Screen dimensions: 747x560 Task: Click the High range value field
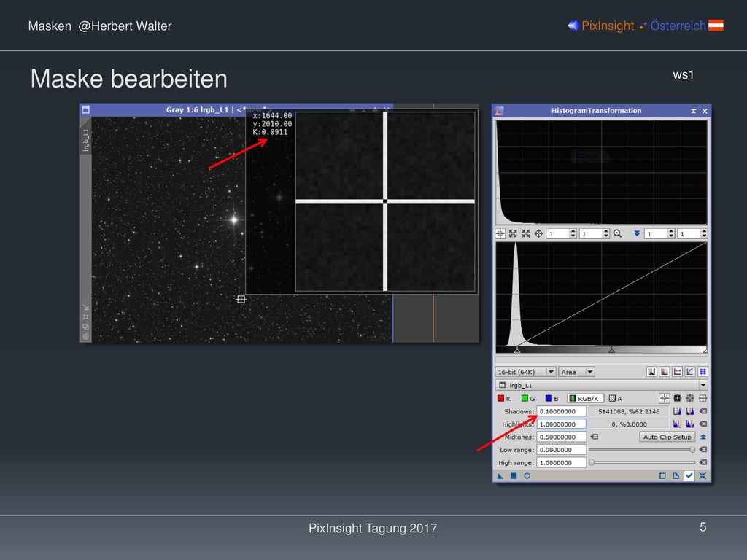coord(561,462)
